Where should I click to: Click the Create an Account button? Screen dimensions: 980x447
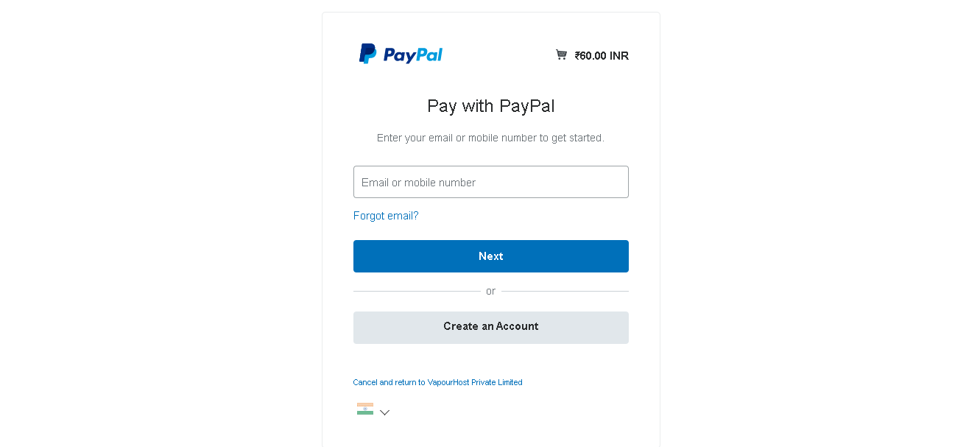click(491, 328)
